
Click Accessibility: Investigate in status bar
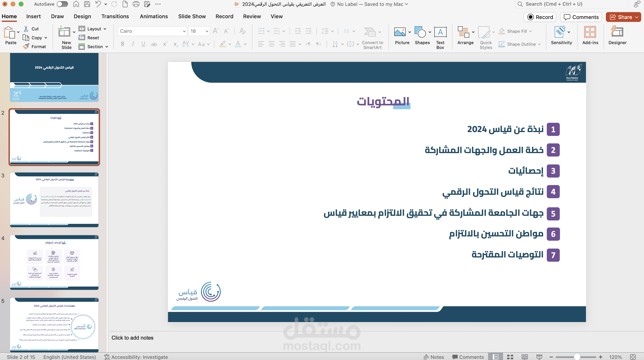[136, 357]
